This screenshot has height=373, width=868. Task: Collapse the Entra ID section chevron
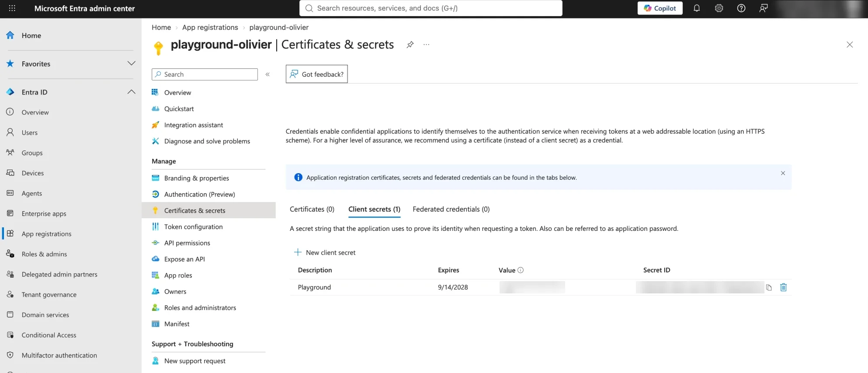pyautogui.click(x=131, y=92)
